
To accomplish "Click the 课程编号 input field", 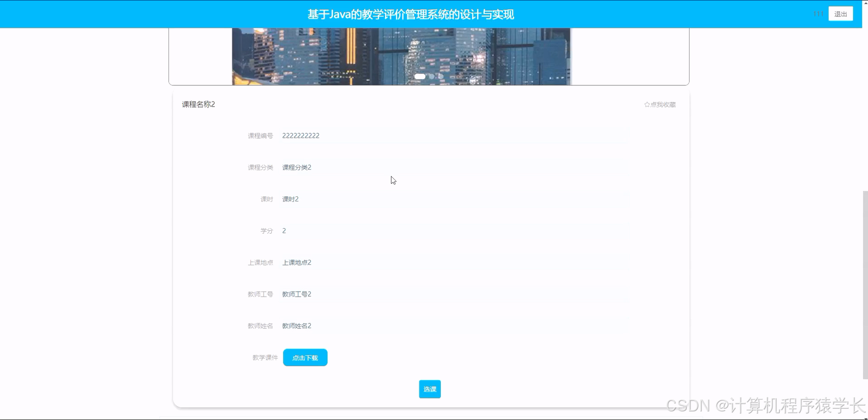I will pos(453,135).
